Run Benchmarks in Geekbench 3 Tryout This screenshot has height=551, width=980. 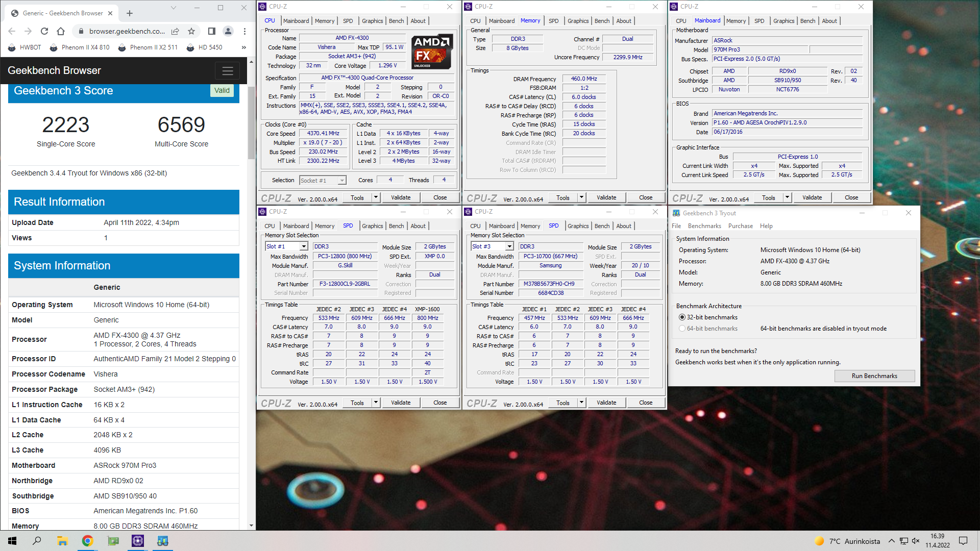[x=874, y=376]
